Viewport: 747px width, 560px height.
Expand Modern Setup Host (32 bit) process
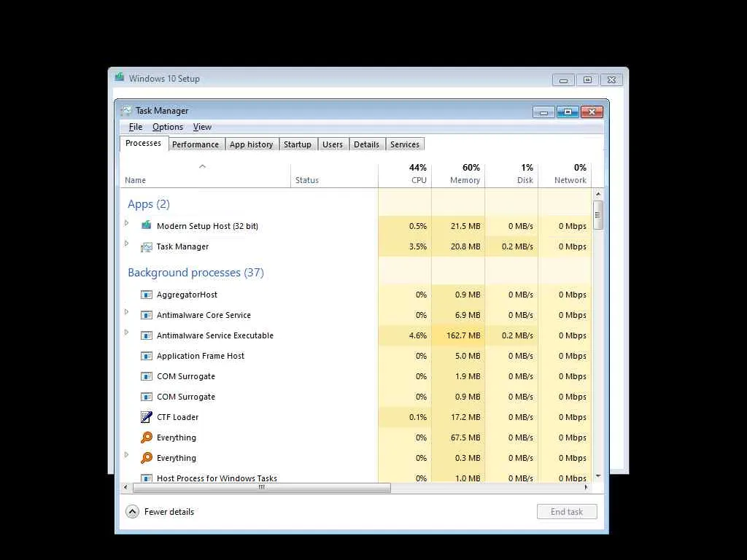127,223
